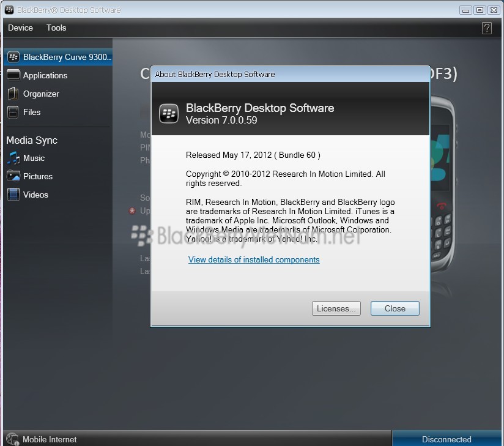Screen dimensions: 504x446
Task: Open Pictures media sync
Action: pyautogui.click(x=37, y=177)
